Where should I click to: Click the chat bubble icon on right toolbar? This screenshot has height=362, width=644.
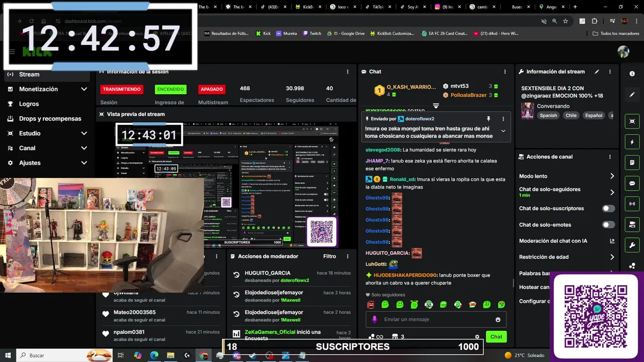coord(632,184)
